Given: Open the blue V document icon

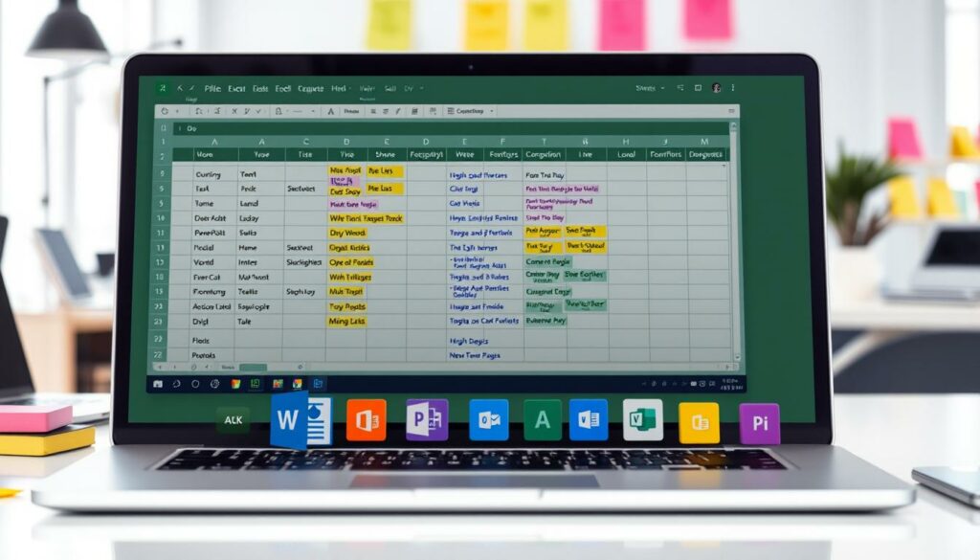Looking at the screenshot, I should coord(589,420).
